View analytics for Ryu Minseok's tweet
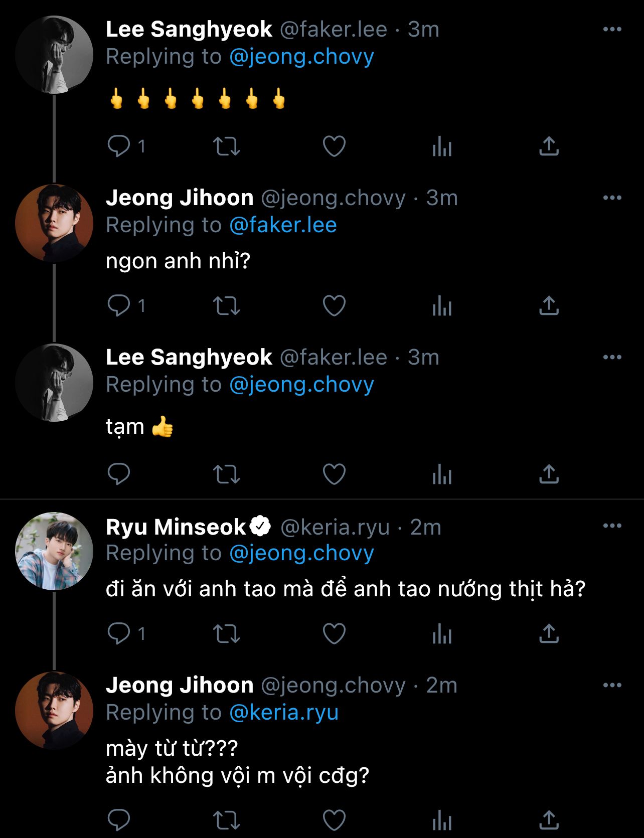 click(x=442, y=634)
